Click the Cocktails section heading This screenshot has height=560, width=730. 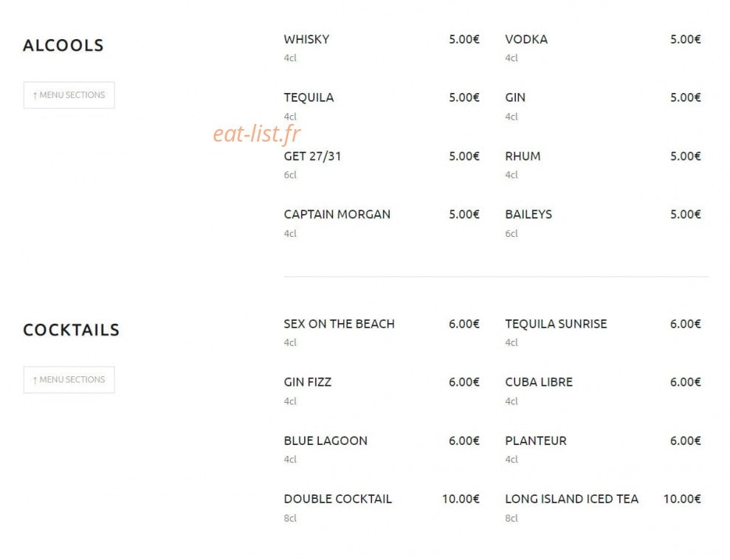click(72, 330)
